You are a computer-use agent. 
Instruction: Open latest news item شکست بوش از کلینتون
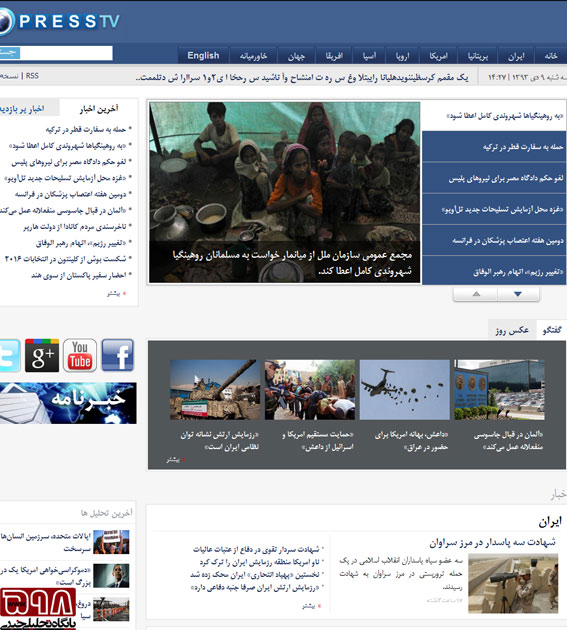[x=66, y=259]
